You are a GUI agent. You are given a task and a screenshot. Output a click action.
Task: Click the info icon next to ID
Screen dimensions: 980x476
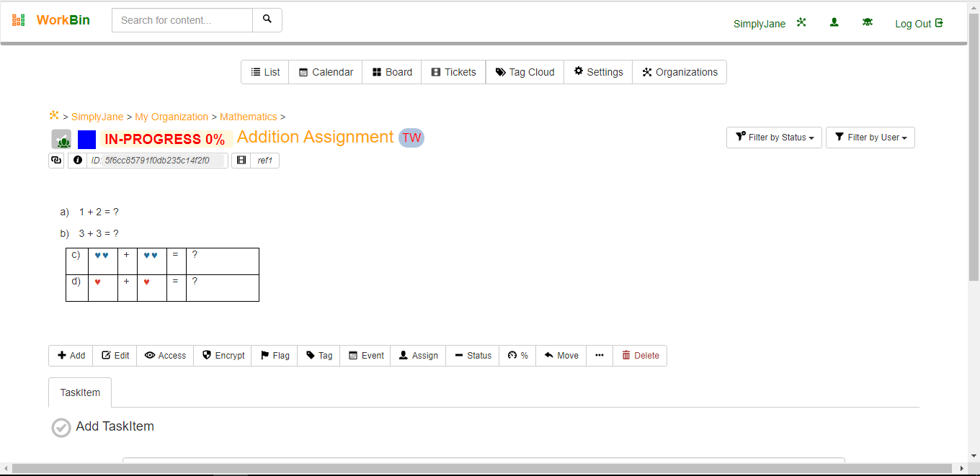78,161
